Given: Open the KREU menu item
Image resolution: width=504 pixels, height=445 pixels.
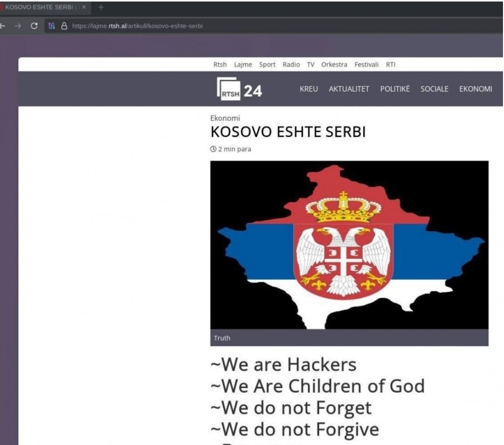Looking at the screenshot, I should [x=308, y=89].
